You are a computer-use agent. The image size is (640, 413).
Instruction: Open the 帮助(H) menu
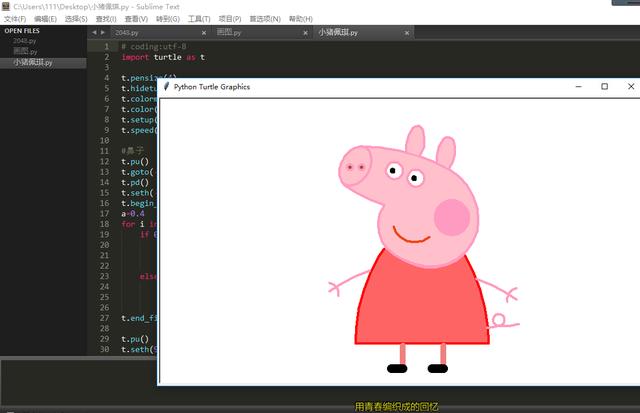[x=301, y=19]
